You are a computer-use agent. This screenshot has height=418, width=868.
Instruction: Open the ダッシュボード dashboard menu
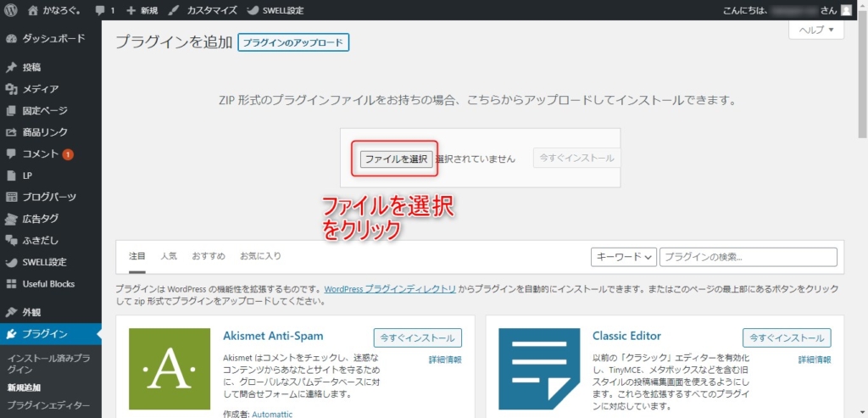tap(53, 38)
